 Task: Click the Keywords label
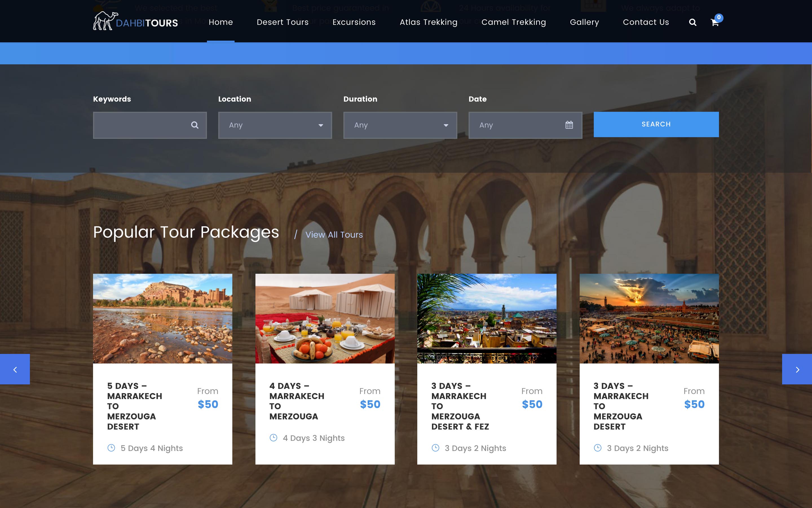pos(112,99)
